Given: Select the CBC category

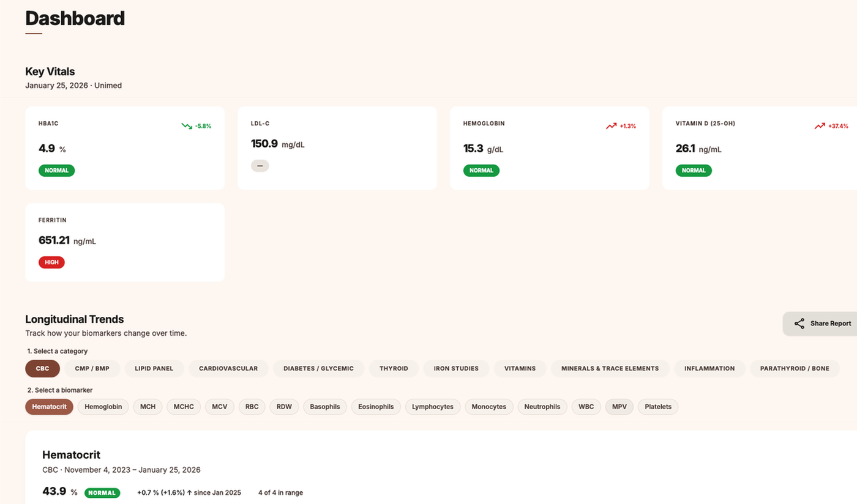Looking at the screenshot, I should (42, 368).
